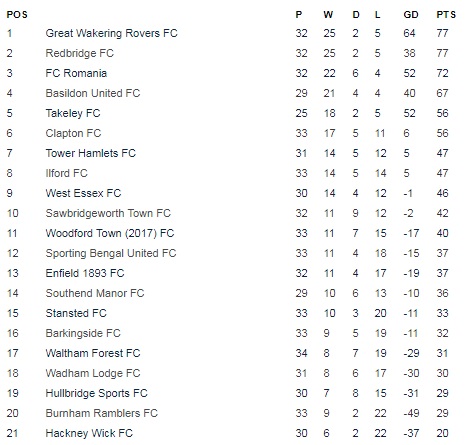Viewport: 468px width, 445px height.
Task: Select Waltham Forest FC team name
Action: pos(93,353)
